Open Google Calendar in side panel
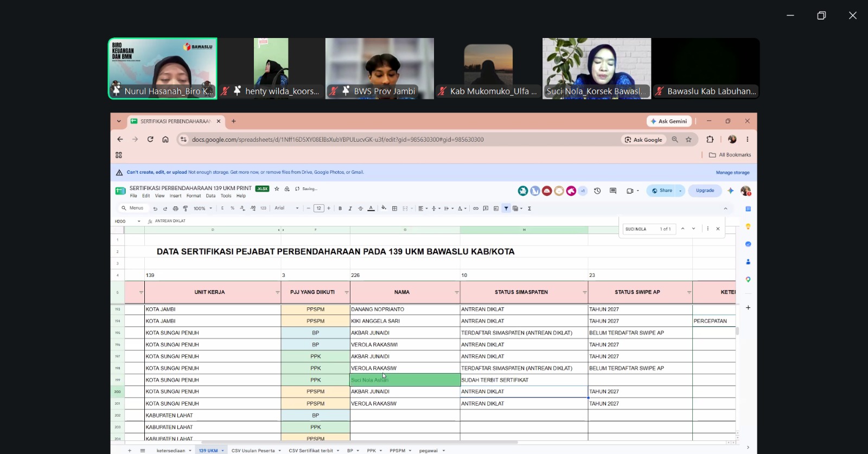The width and height of the screenshot is (868, 454). (x=748, y=209)
